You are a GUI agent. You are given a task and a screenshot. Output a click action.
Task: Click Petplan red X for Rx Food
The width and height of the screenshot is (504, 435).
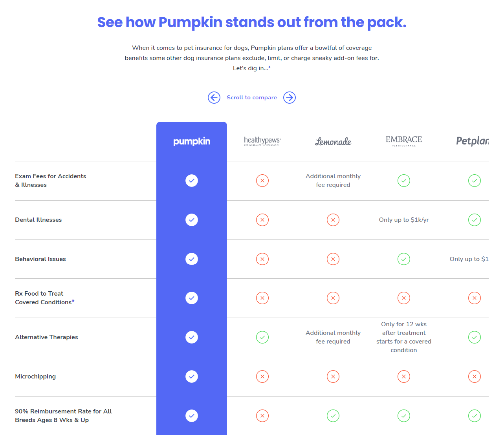point(475,298)
